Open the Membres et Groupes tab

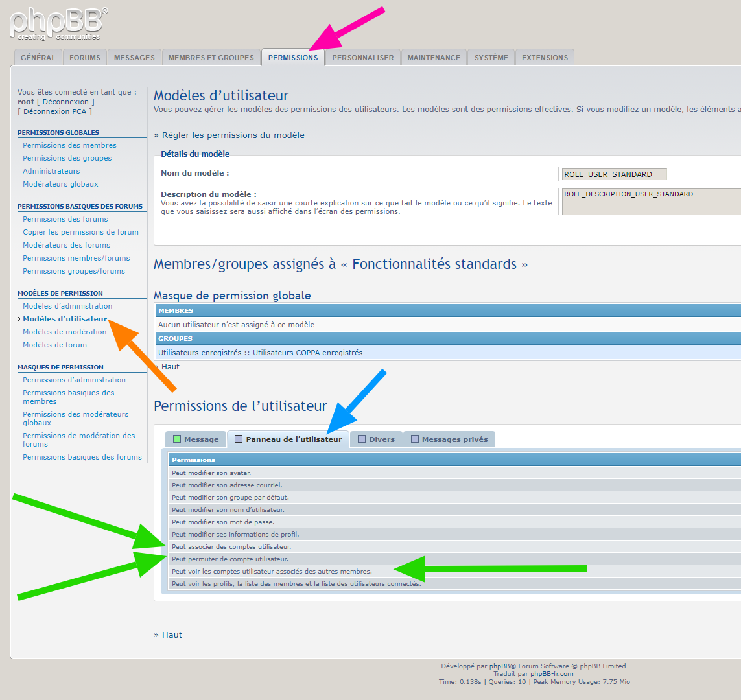(x=211, y=58)
